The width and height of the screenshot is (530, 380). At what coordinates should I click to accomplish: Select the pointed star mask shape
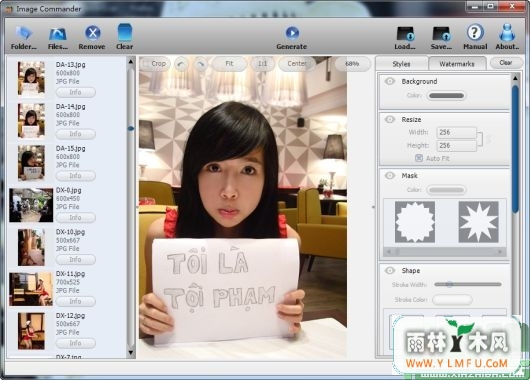click(x=478, y=222)
